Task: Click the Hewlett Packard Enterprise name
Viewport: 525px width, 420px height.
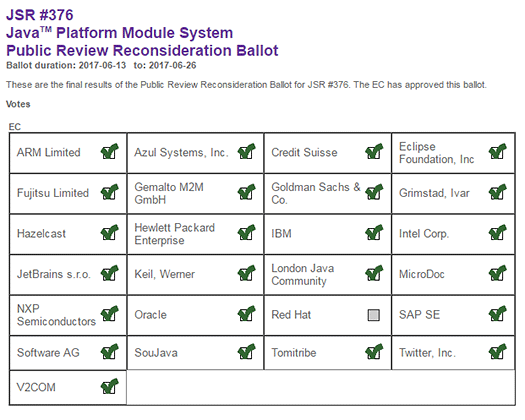Action: pyautogui.click(x=174, y=234)
